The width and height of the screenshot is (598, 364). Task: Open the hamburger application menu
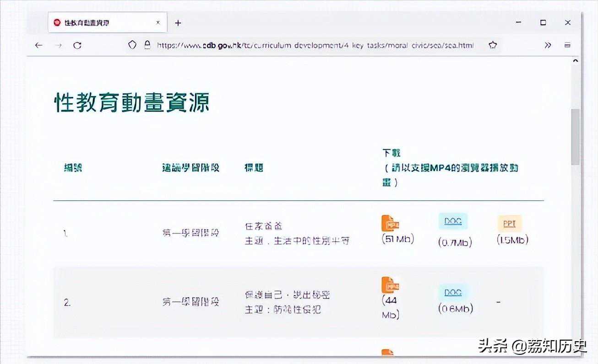click(x=567, y=45)
